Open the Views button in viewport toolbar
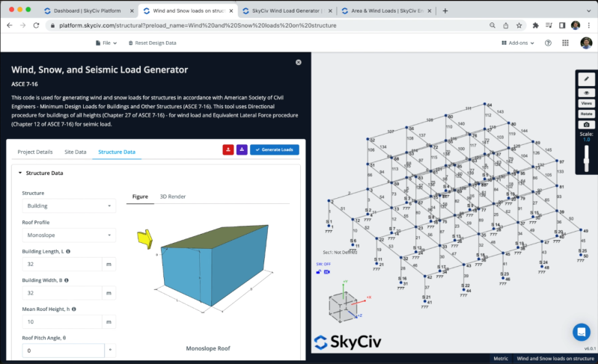The height and width of the screenshot is (364, 598). 586,103
